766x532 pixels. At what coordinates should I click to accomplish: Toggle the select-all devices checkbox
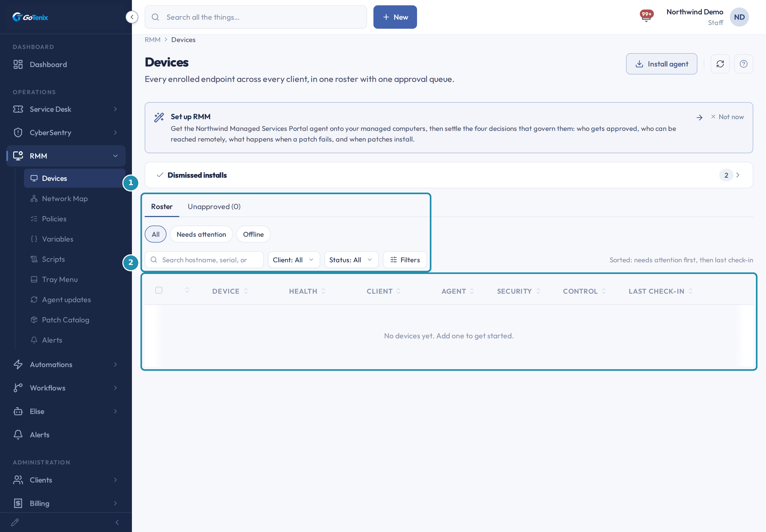tap(159, 290)
